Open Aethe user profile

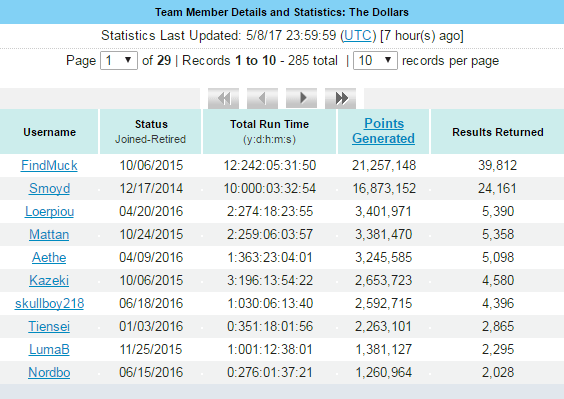49,258
